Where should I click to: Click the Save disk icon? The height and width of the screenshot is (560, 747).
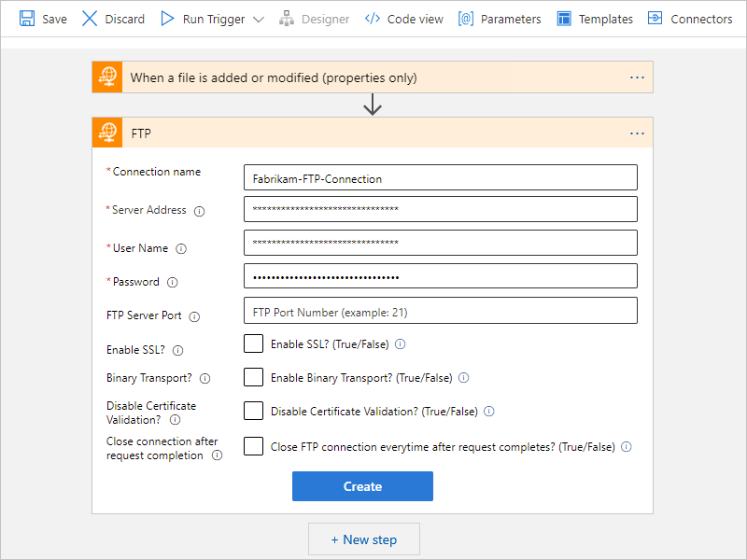pyautogui.click(x=27, y=19)
